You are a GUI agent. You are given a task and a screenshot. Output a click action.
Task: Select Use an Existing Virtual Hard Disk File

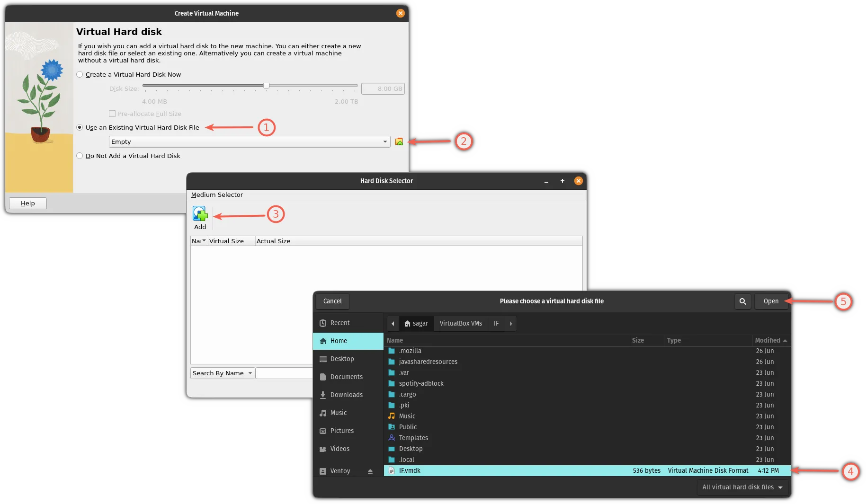[x=80, y=128]
